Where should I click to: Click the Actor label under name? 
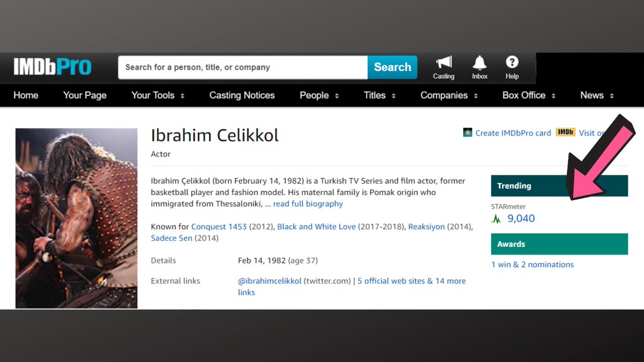click(160, 154)
